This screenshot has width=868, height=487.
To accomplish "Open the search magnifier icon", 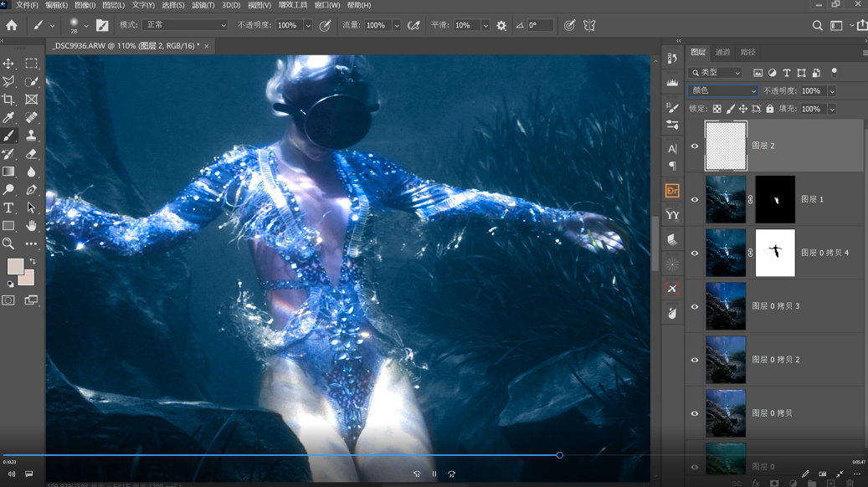I will (x=817, y=25).
